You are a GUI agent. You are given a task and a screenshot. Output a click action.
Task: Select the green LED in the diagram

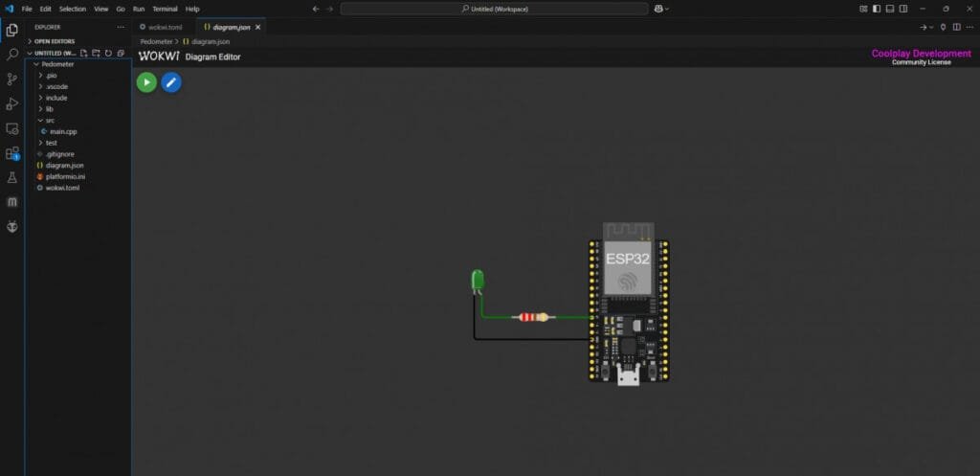pos(477,281)
